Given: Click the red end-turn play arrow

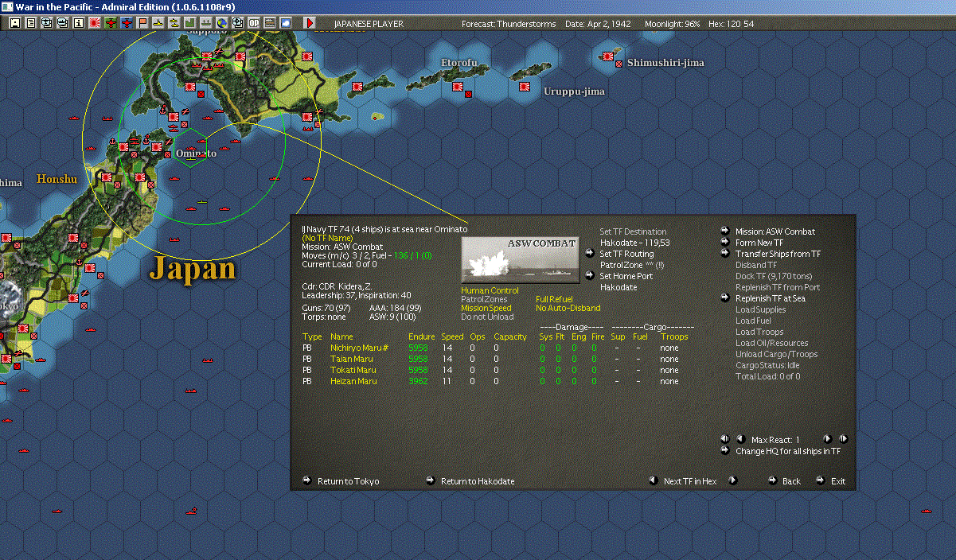Looking at the screenshot, I should 310,23.
